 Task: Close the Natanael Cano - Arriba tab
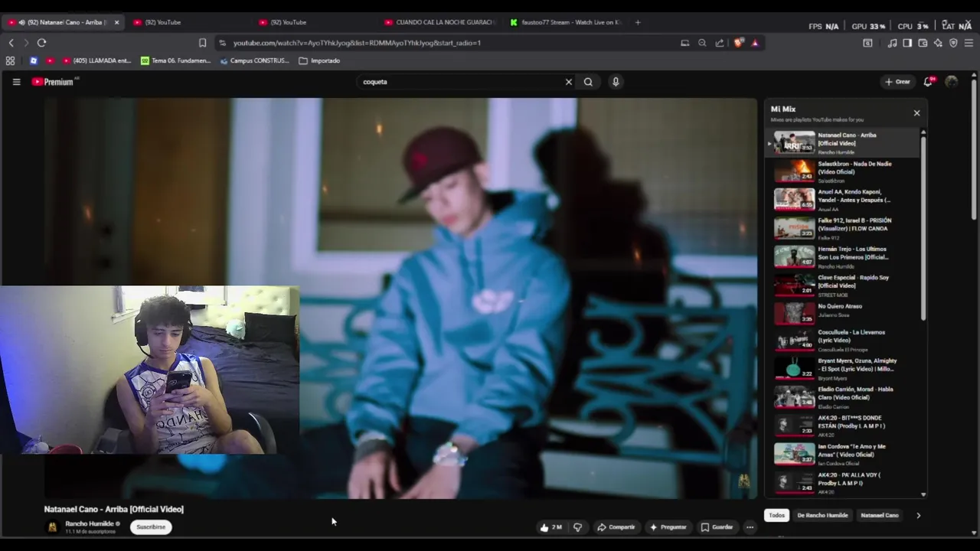(x=116, y=22)
